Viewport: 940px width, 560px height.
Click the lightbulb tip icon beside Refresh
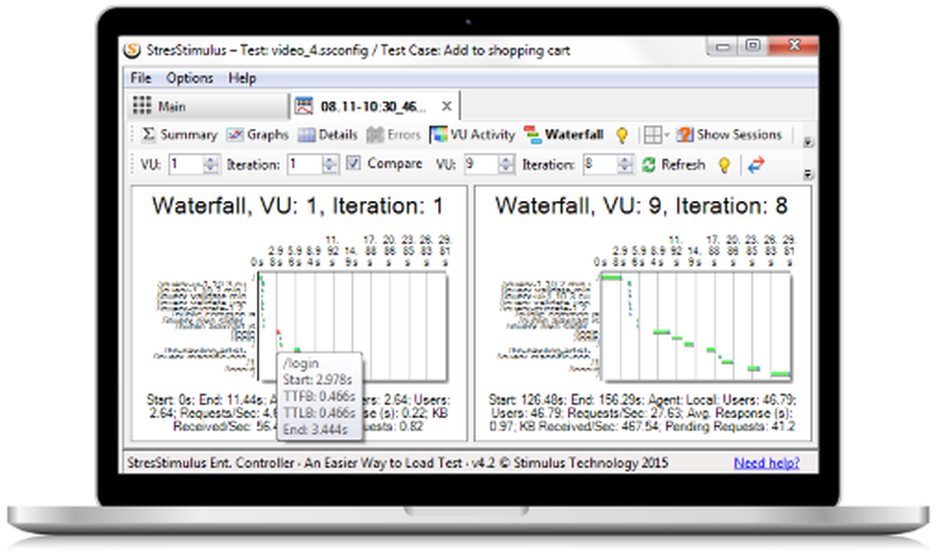[x=724, y=165]
